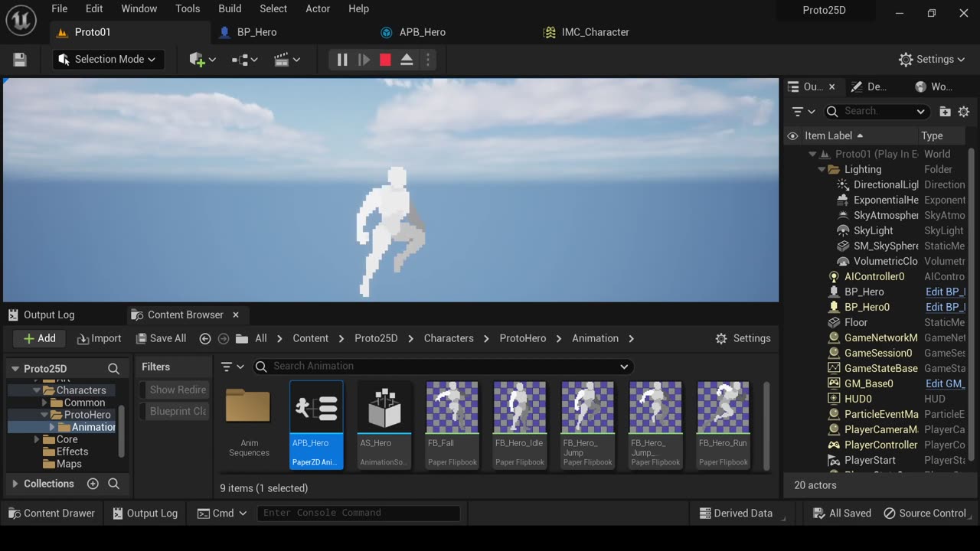Add a new collection
The height and width of the screenshot is (551, 980).
click(x=93, y=484)
